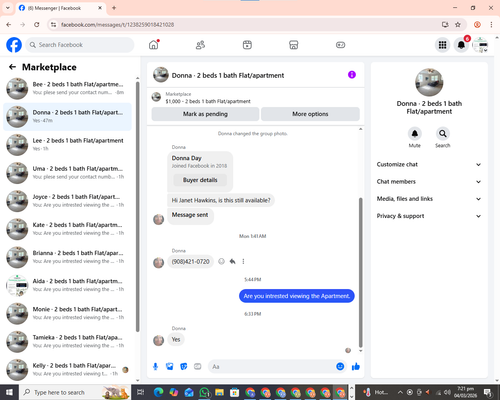The height and width of the screenshot is (400, 500).
Task: Open Microsoft Edge from the taskbar
Action: (x=158, y=392)
